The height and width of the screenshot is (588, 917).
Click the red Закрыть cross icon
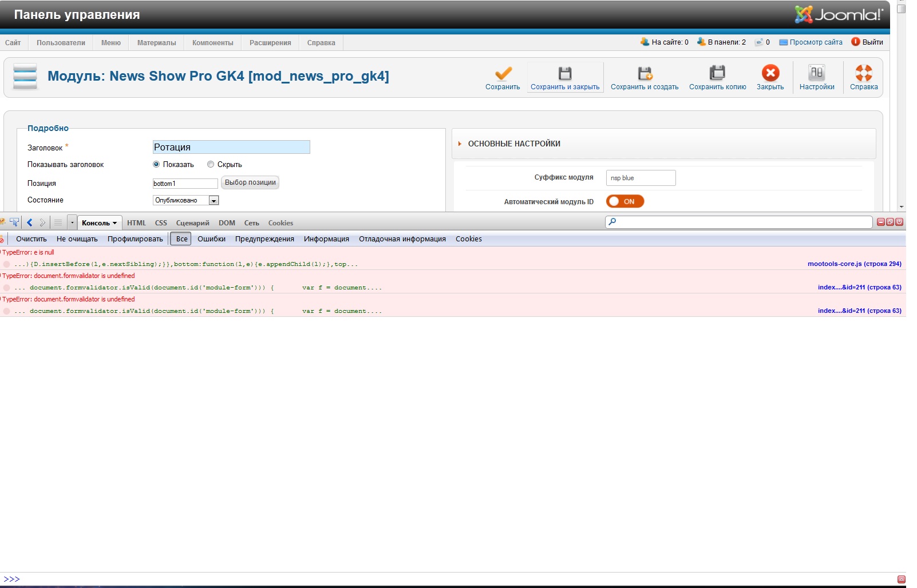click(770, 73)
